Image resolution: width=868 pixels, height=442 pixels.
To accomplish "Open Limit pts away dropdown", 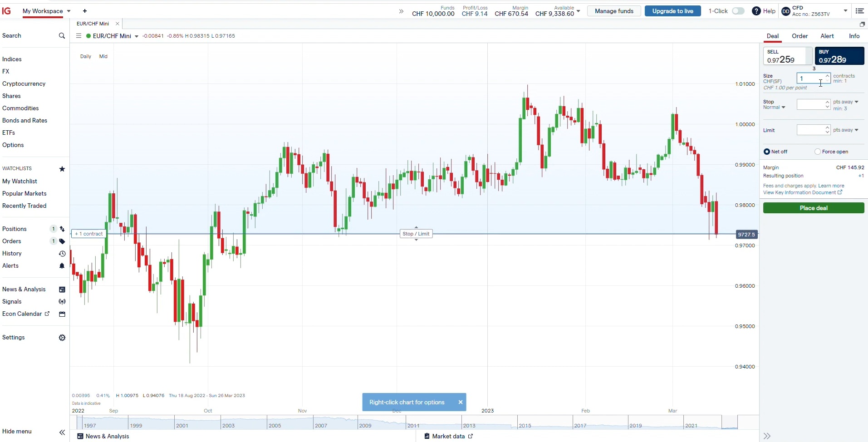I will (x=846, y=130).
